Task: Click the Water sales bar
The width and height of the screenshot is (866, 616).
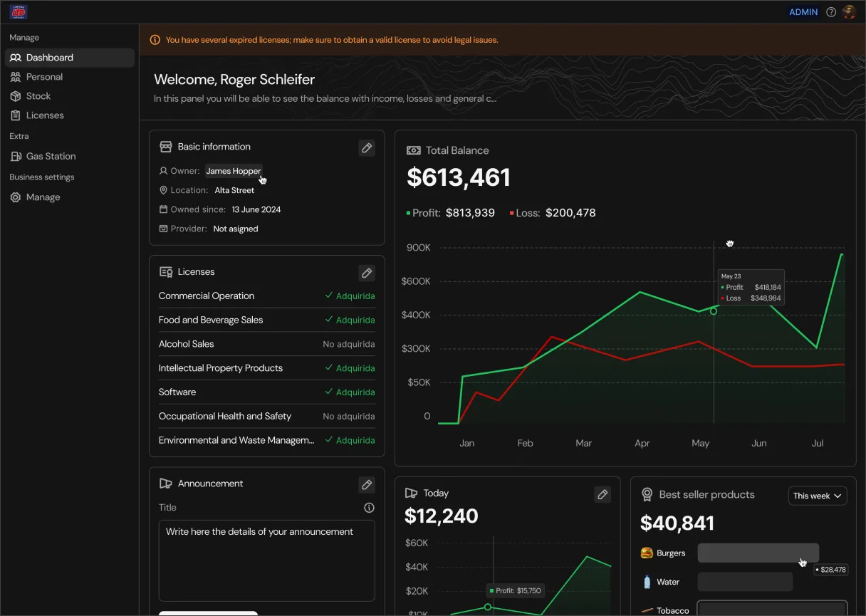Action: tap(745, 582)
